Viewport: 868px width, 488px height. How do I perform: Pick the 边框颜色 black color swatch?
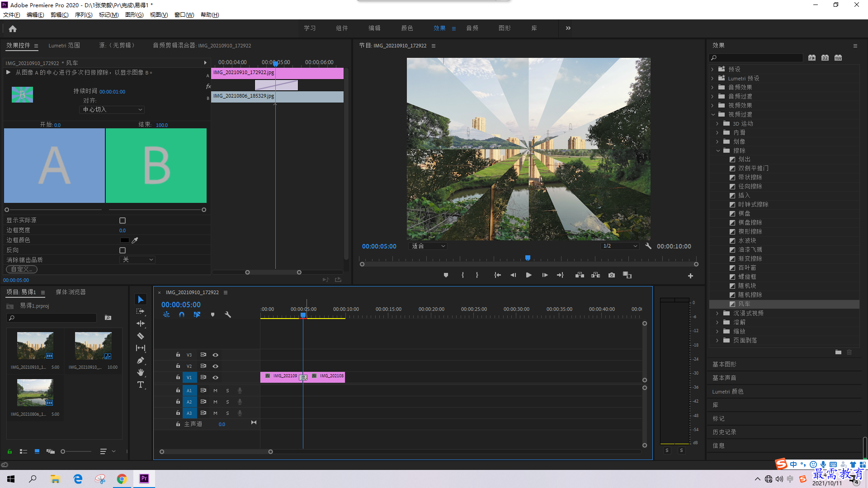pyautogui.click(x=124, y=240)
